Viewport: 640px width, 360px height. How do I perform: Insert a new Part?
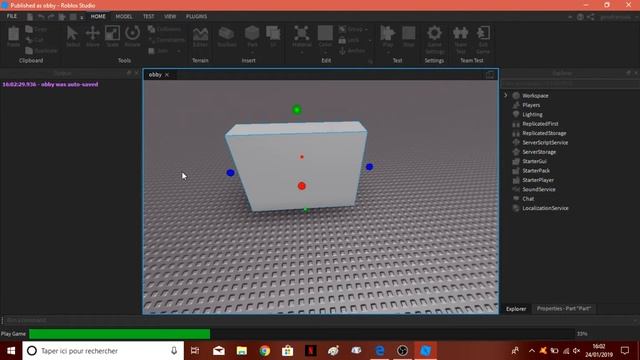[252, 36]
